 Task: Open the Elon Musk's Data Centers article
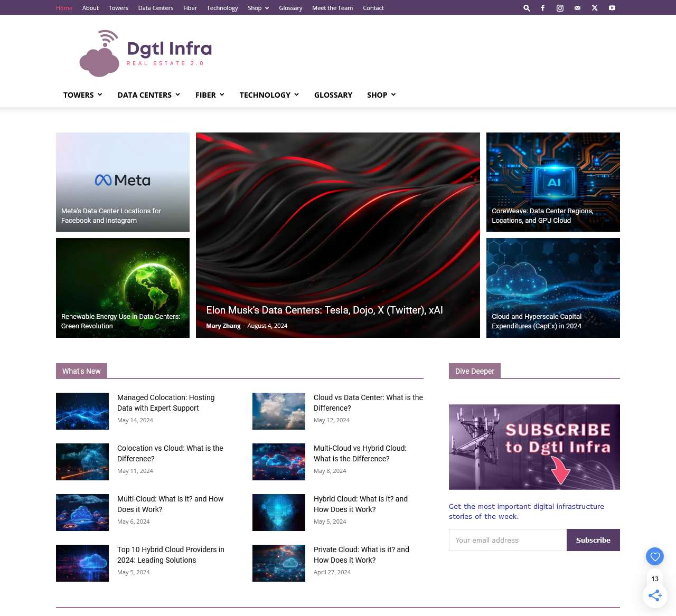pos(324,310)
